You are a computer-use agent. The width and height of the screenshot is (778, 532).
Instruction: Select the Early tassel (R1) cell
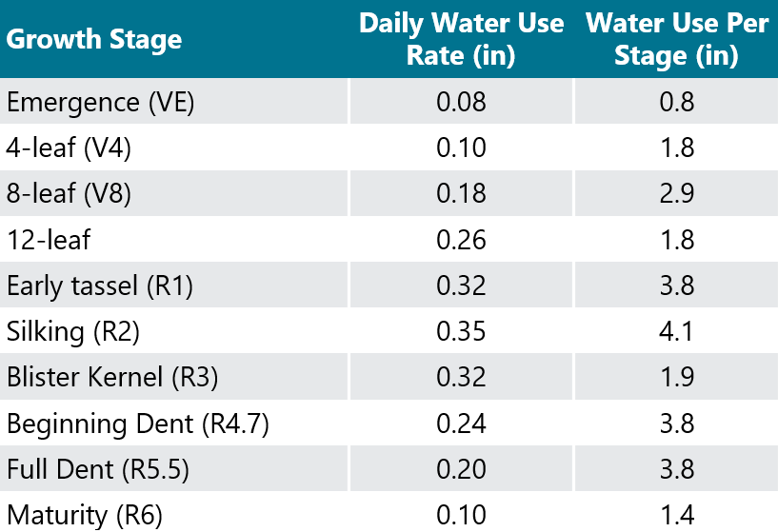pyautogui.click(x=100, y=285)
